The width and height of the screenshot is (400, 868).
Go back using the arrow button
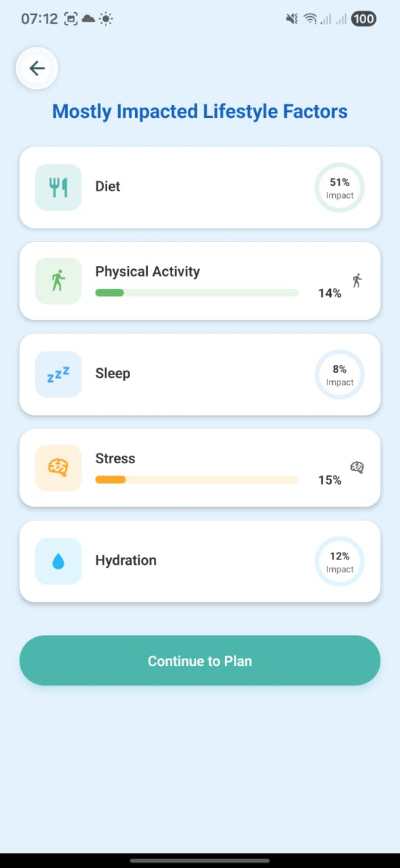37,68
